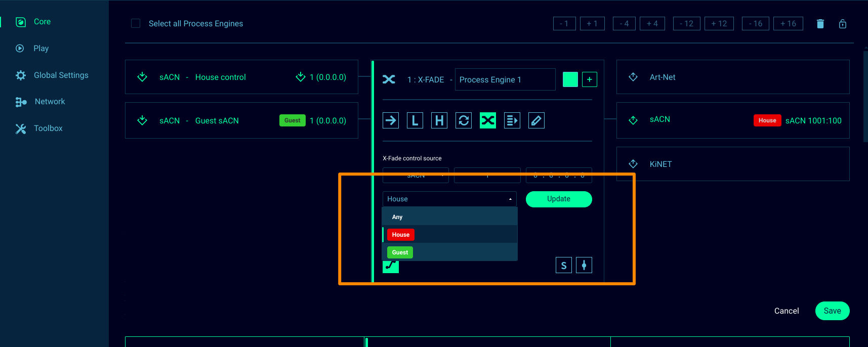Click the trash delete icon
868x347 pixels.
pos(820,24)
